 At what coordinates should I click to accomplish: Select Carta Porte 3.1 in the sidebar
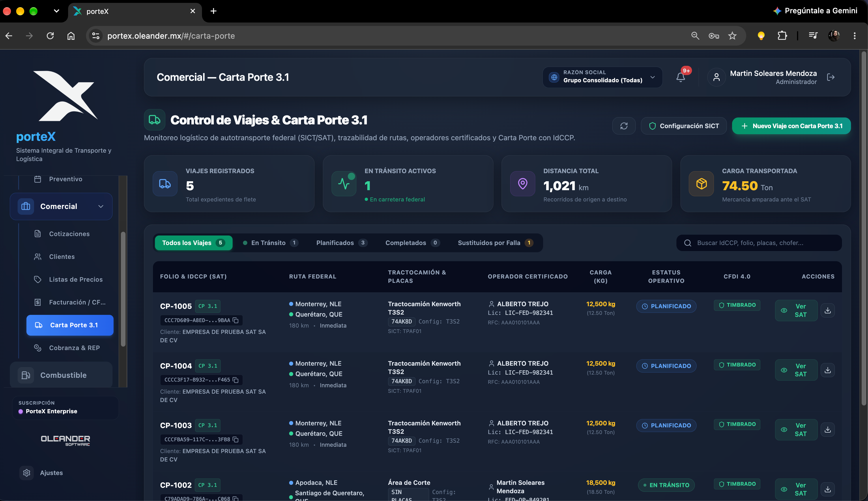pyautogui.click(x=70, y=325)
